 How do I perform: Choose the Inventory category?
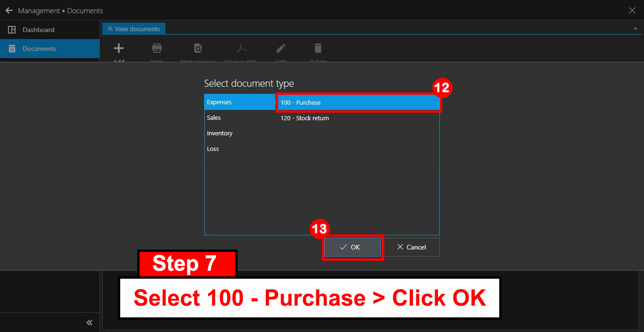pos(220,133)
